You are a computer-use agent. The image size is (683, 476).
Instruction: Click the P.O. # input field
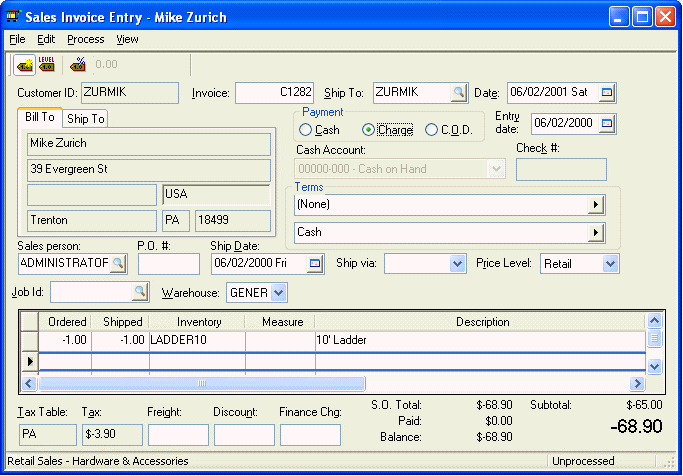(169, 264)
